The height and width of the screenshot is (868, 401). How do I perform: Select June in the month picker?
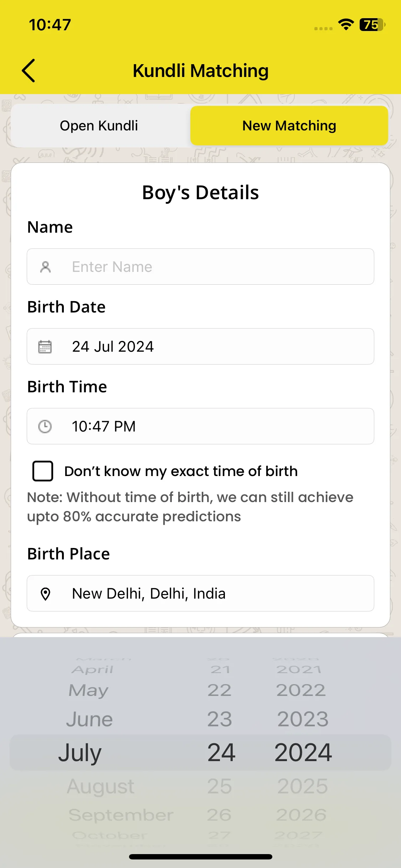tap(89, 719)
